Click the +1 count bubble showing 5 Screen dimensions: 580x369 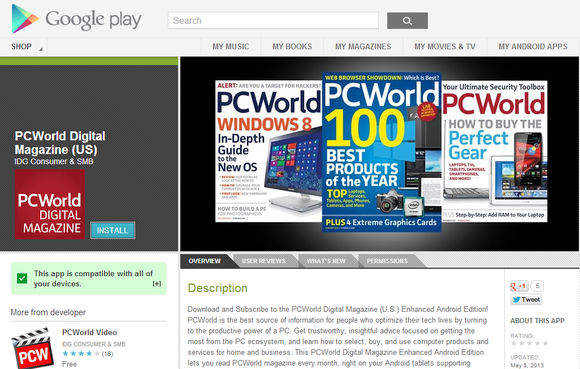coord(537,286)
